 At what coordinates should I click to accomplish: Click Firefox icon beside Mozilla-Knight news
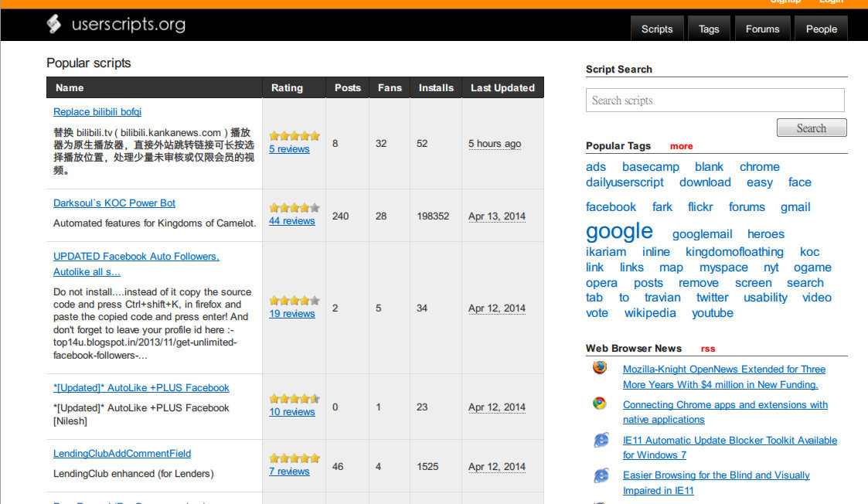600,368
